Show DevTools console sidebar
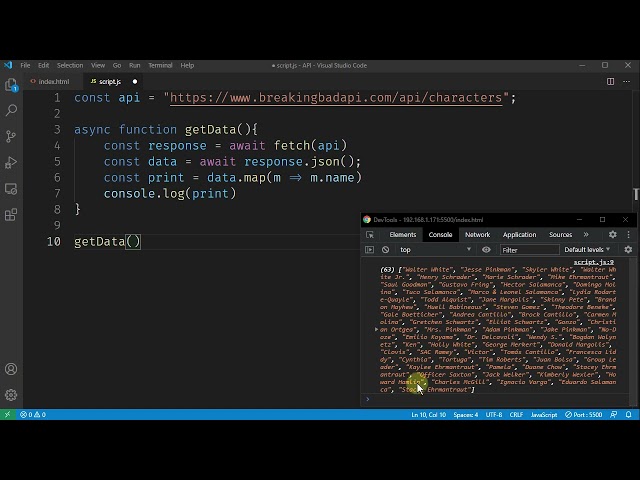Screen dimensions: 640x480 click(x=369, y=250)
